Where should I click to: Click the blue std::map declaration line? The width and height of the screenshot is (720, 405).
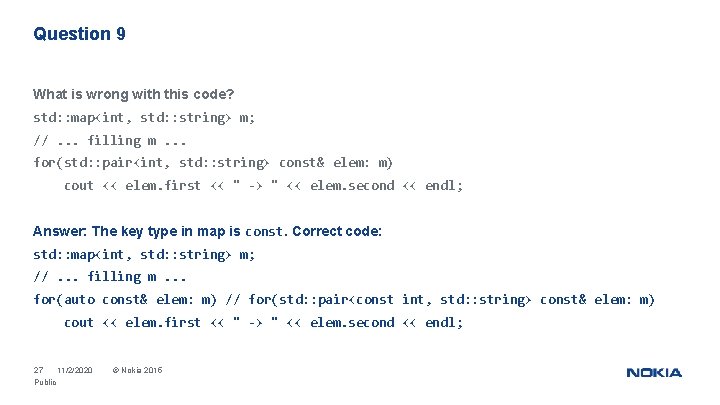click(x=144, y=254)
